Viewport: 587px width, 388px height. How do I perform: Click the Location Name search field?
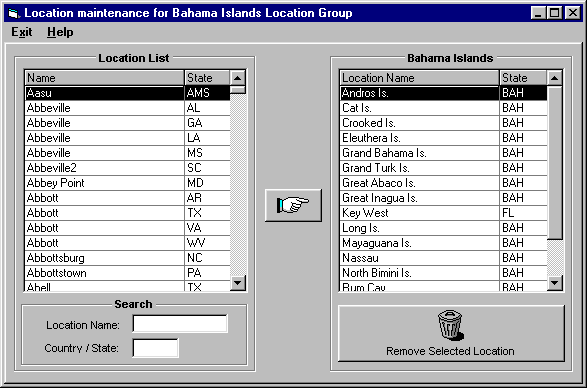tap(180, 324)
